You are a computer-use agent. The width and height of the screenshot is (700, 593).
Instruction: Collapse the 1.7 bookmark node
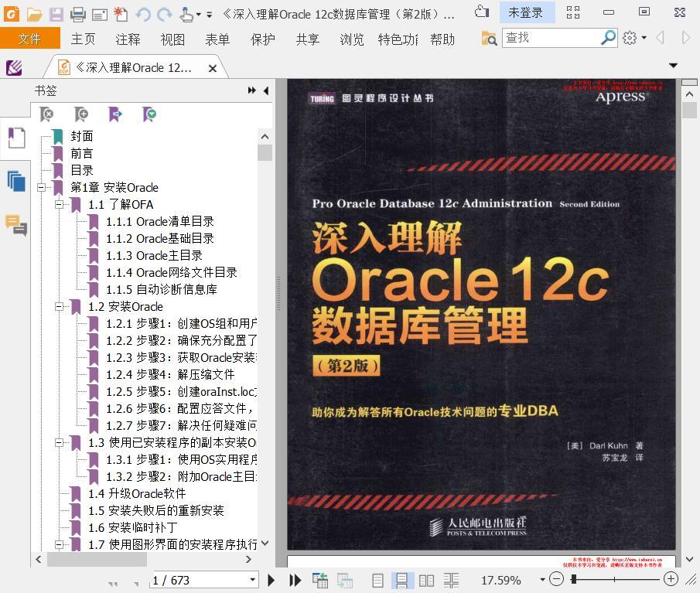[x=60, y=544]
